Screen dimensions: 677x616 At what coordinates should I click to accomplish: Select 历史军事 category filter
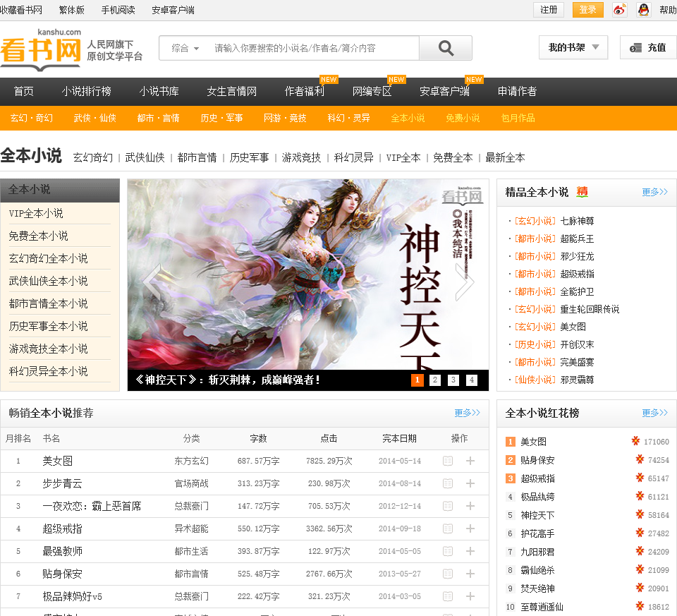(x=249, y=157)
